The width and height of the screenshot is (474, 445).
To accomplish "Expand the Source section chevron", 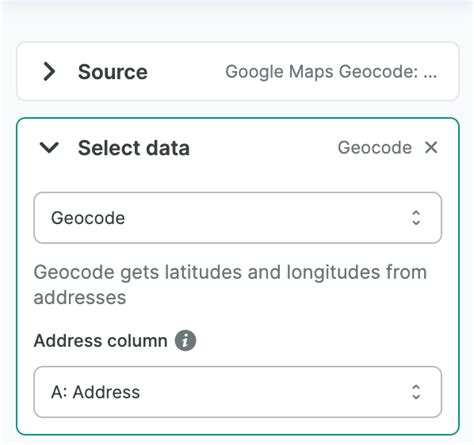I will [x=49, y=71].
